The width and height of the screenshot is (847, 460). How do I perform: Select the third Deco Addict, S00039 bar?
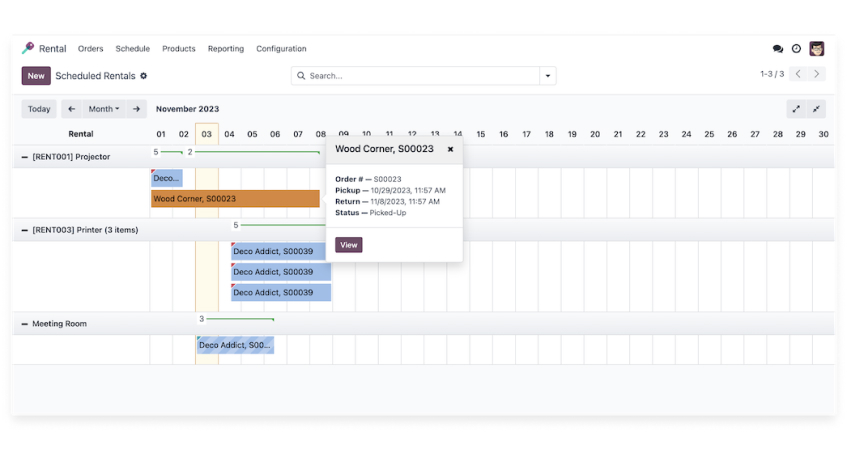point(281,292)
